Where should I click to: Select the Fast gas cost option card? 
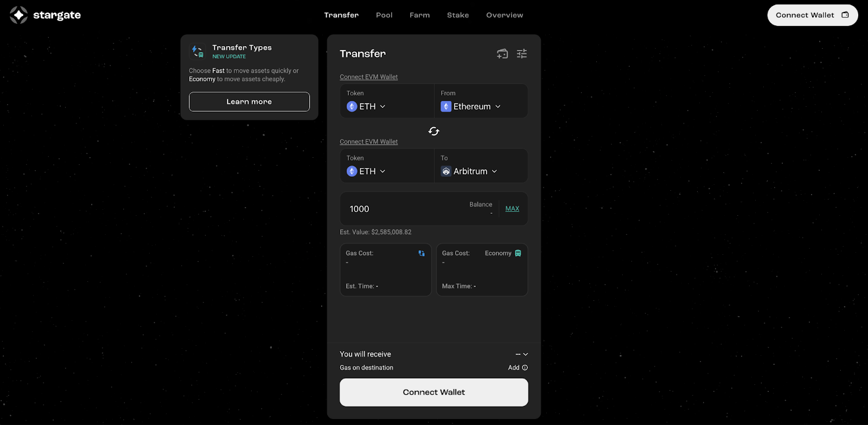click(x=385, y=269)
